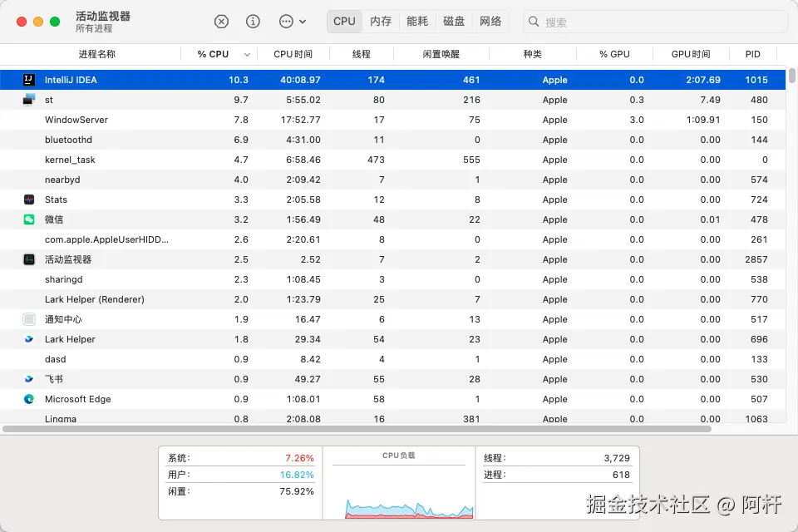Switch to the 内存 tab
The width and height of the screenshot is (798, 532).
(381, 22)
